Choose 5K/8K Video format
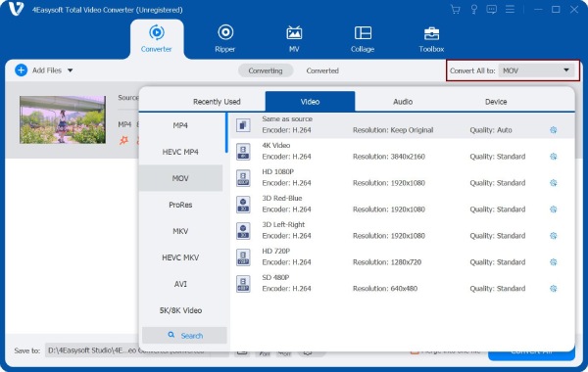Image resolution: width=588 pixels, height=372 pixels. [x=180, y=310]
